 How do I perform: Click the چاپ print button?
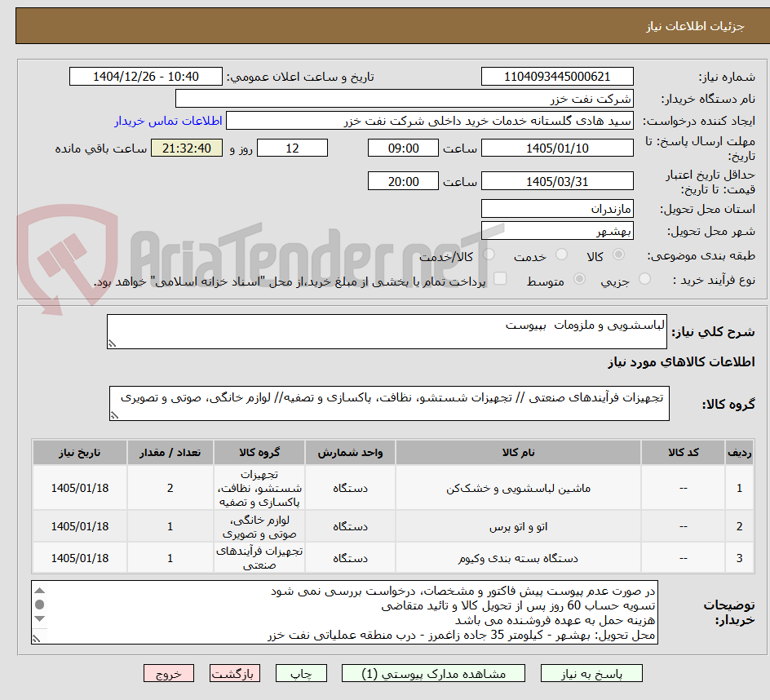coord(301,673)
